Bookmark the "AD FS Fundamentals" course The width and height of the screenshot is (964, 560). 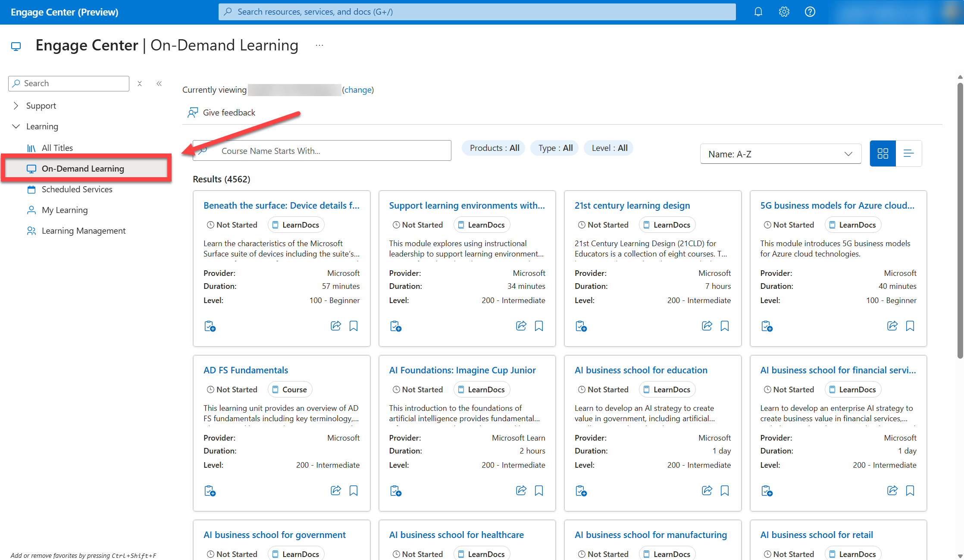point(354,490)
